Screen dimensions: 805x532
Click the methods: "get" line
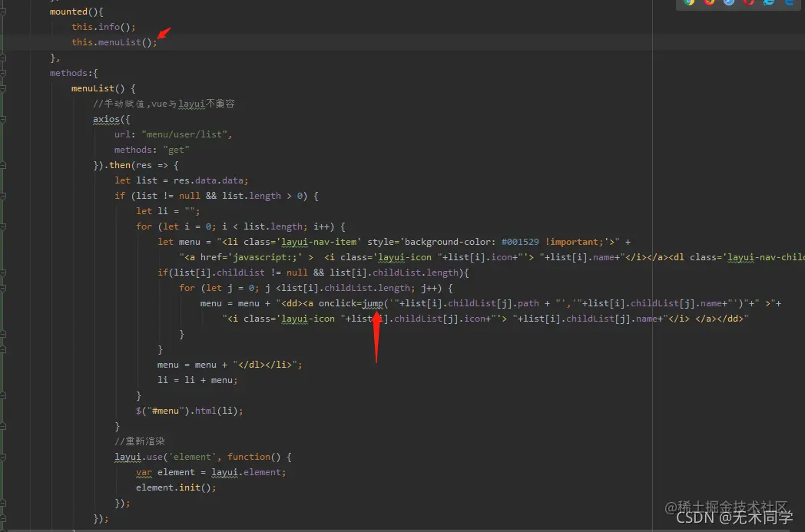[x=152, y=150]
